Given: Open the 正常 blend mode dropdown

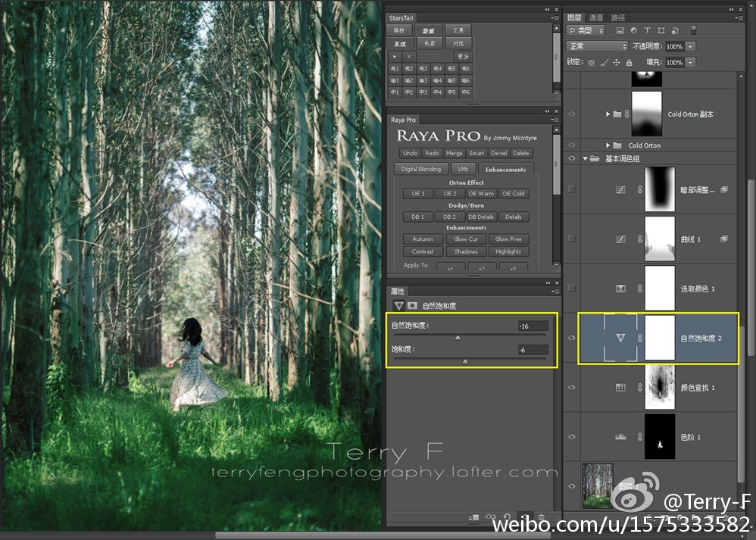Looking at the screenshot, I should [x=597, y=46].
